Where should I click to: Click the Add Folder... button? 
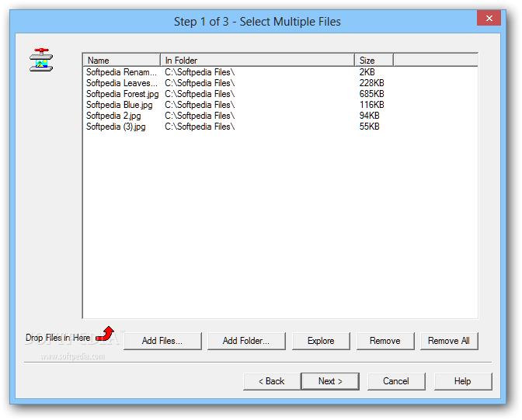246,341
